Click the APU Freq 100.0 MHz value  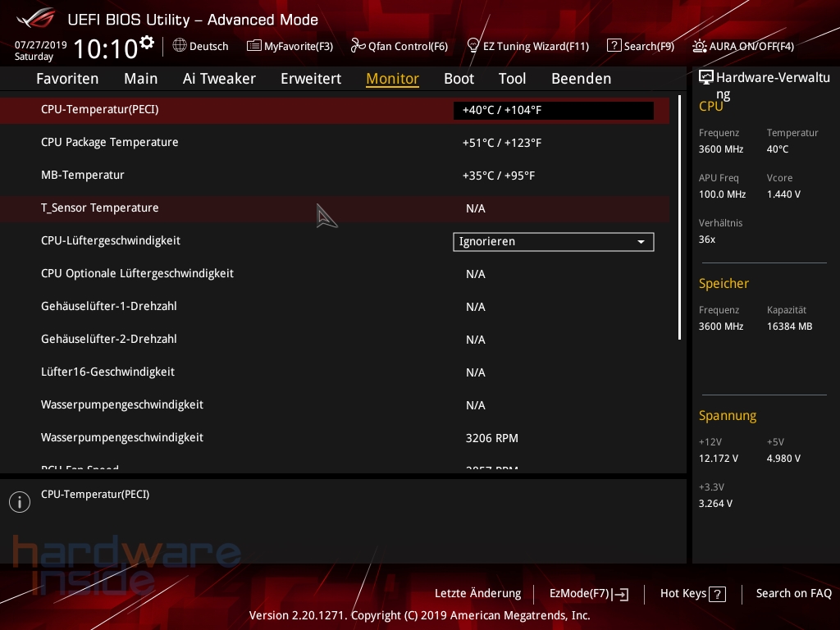[x=722, y=194]
